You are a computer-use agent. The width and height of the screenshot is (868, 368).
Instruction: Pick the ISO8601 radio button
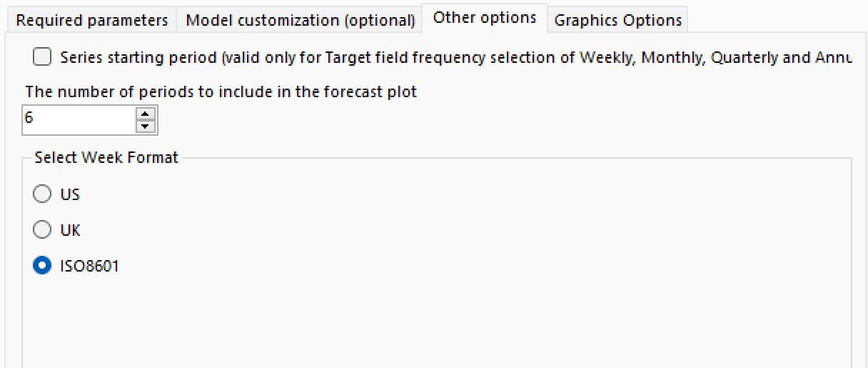(43, 266)
